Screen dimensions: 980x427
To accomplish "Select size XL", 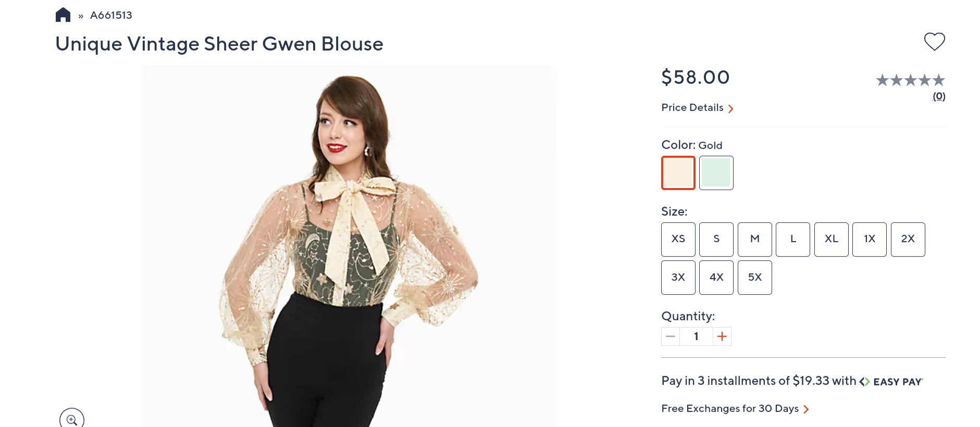I will click(832, 240).
